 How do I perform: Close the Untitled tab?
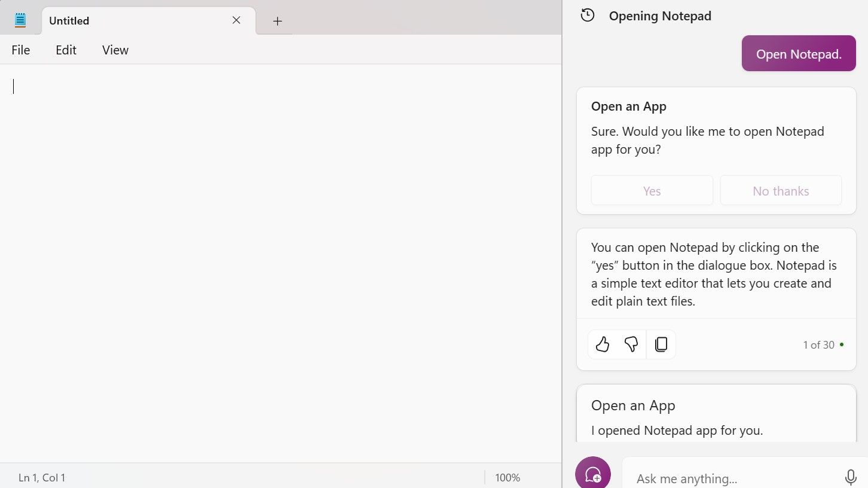236,20
